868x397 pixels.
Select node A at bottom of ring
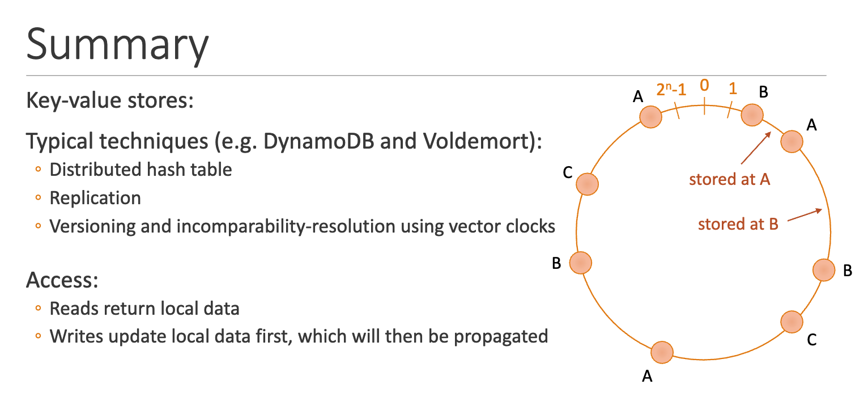pyautogui.click(x=662, y=352)
